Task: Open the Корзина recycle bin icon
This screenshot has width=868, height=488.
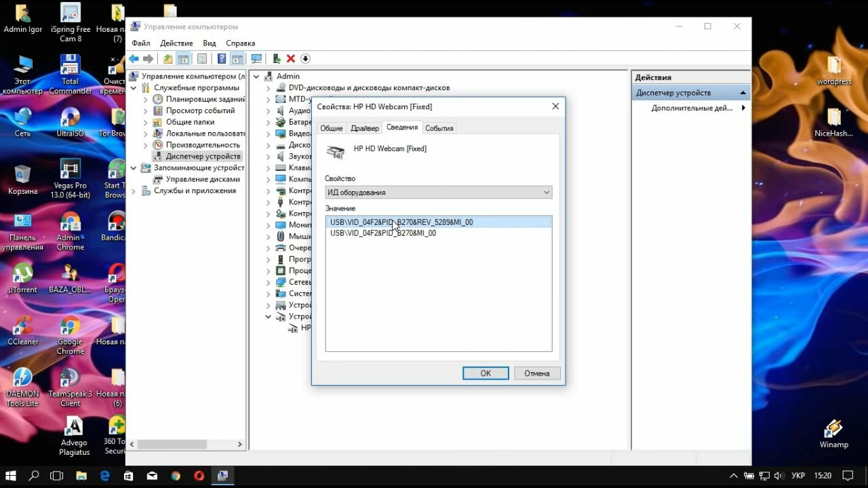Action: point(22,180)
